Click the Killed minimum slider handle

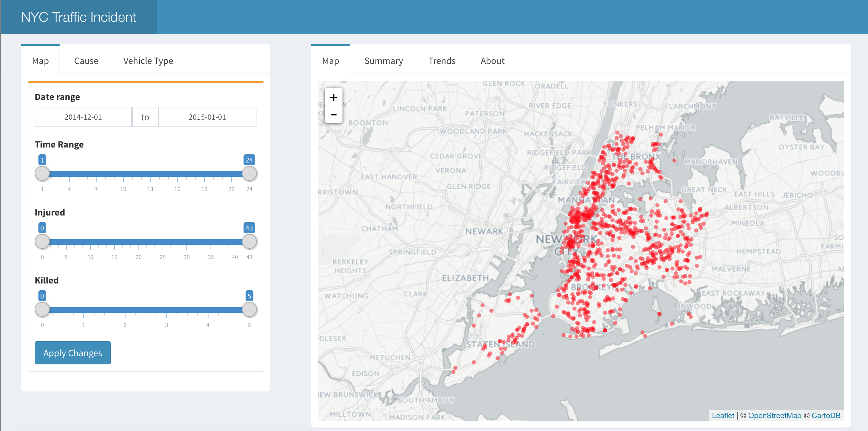click(x=42, y=310)
